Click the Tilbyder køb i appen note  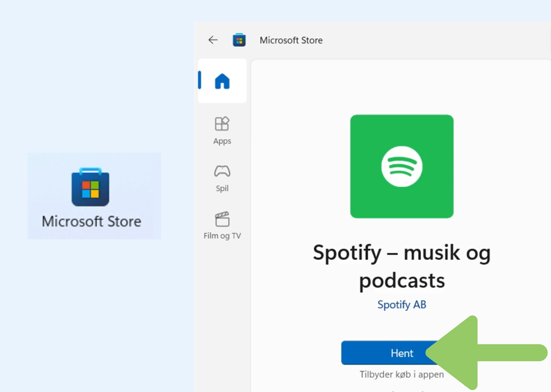[x=402, y=375]
